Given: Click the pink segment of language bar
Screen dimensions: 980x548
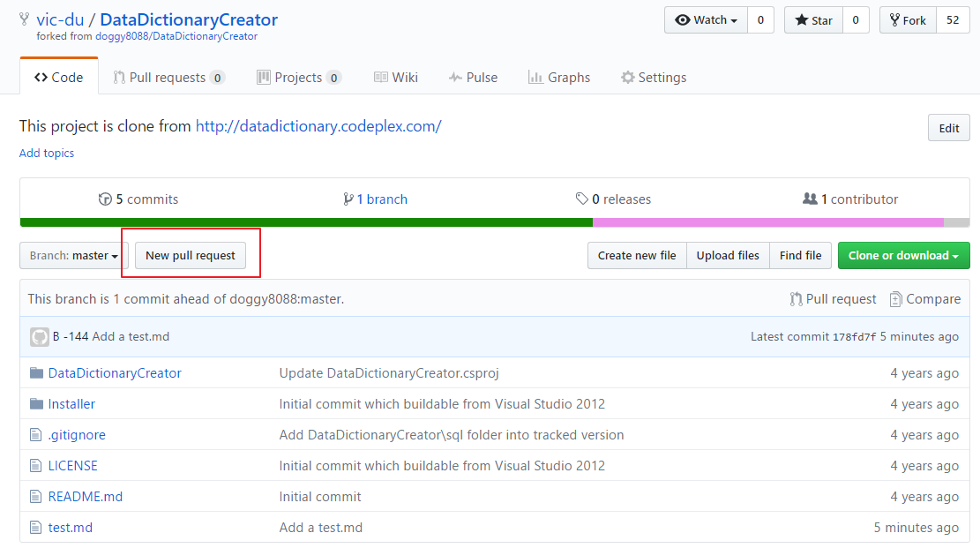Looking at the screenshot, I should click(768, 222).
